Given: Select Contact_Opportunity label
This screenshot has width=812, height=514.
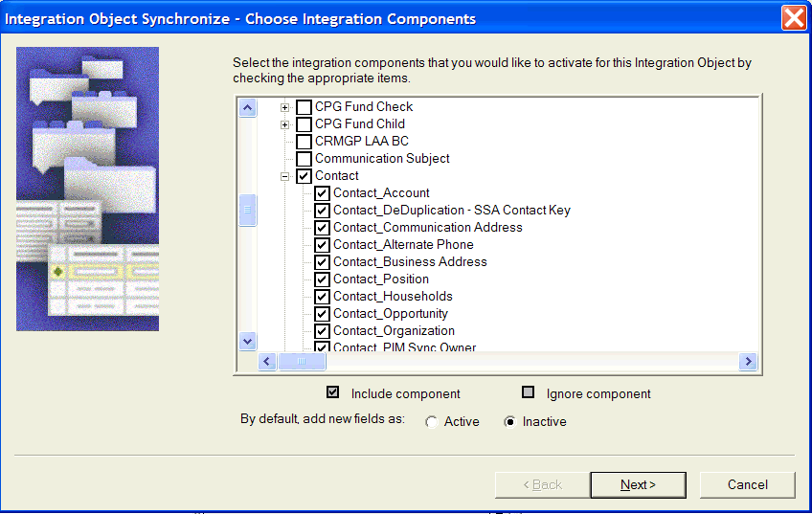Looking at the screenshot, I should (391, 314).
